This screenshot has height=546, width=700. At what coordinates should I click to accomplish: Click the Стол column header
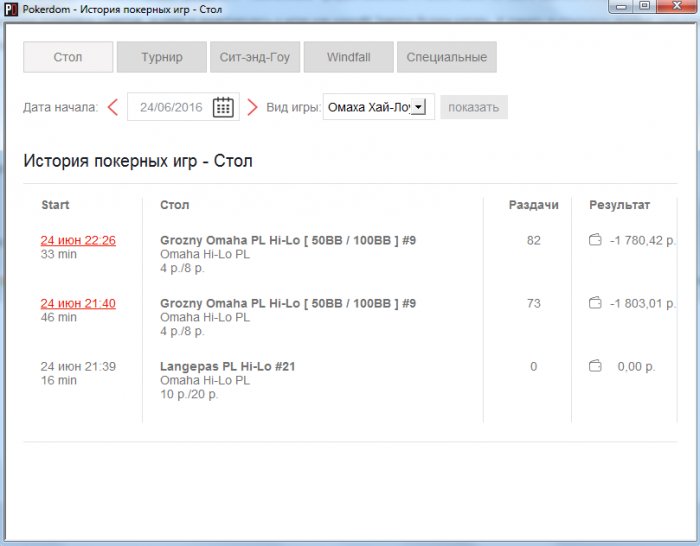click(175, 205)
